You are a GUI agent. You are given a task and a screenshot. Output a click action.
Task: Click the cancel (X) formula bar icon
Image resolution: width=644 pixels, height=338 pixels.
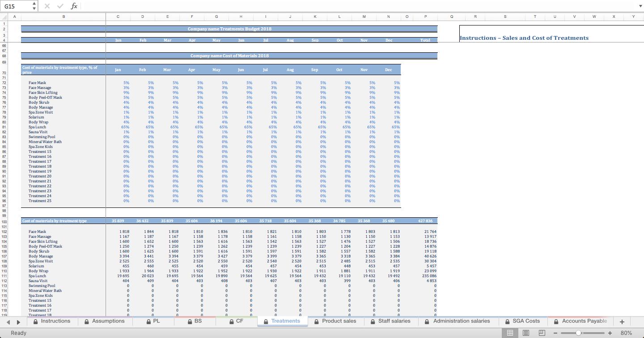coord(47,6)
